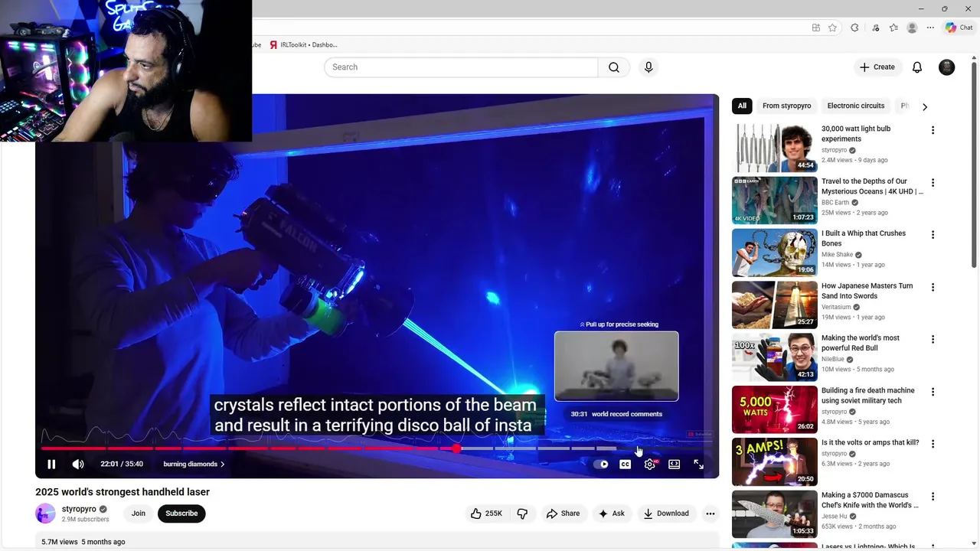This screenshot has width=980, height=551.
Task: Open the 'IRLToolkit • Dashbo...' bookmark
Action: [x=304, y=45]
